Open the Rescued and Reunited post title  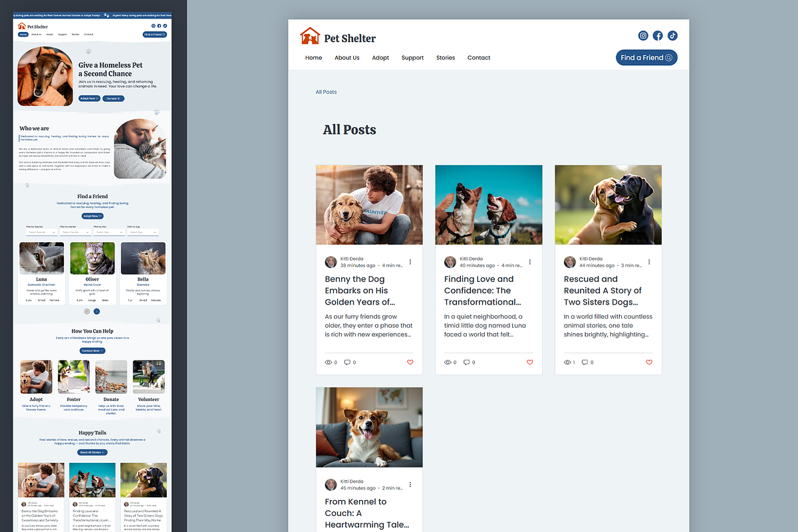[x=603, y=291]
